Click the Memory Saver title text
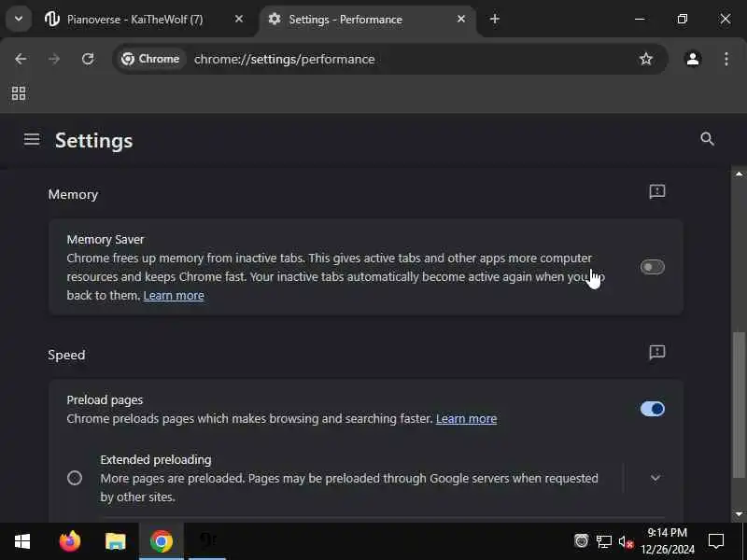Image resolution: width=747 pixels, height=560 pixels. 106,240
